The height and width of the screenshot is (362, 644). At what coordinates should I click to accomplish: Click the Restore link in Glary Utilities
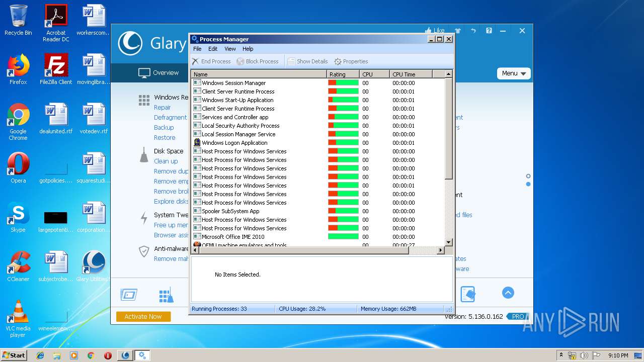pyautogui.click(x=165, y=137)
